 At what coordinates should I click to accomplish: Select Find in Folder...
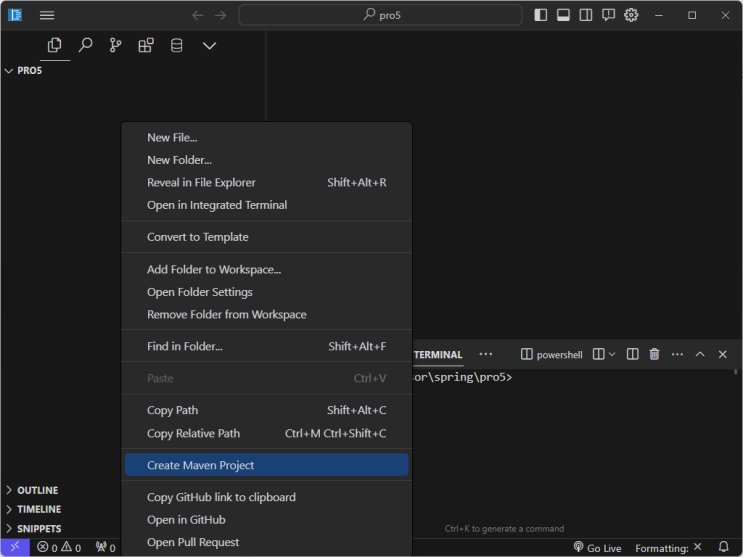point(267,347)
